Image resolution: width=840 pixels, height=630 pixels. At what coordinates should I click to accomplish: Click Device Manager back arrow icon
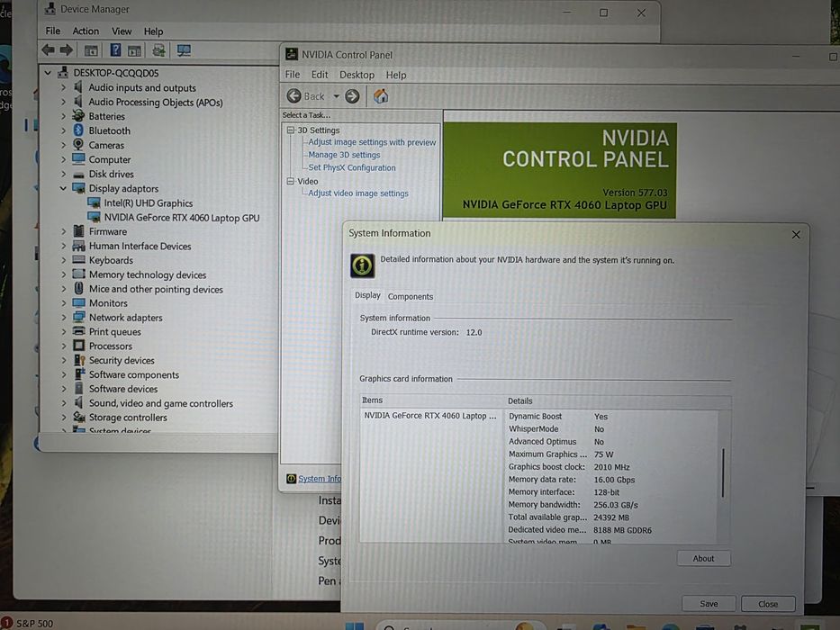tap(49, 50)
